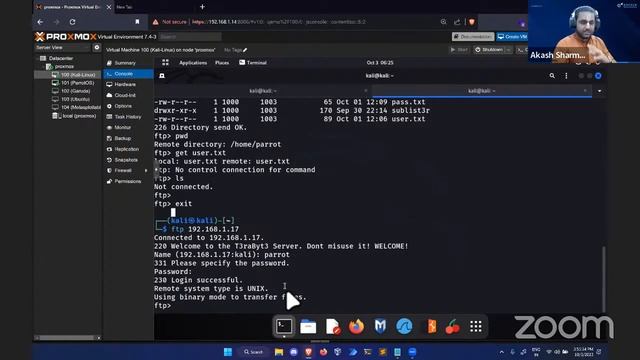The image size is (640, 360).
Task: Click the browser bookmark icon
Action: pyautogui.click(x=137, y=22)
